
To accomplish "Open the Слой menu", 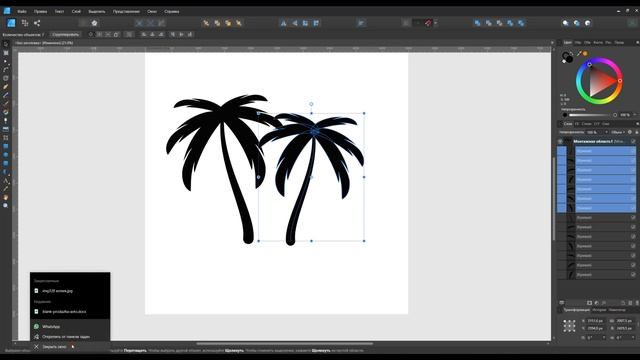I will (76, 11).
